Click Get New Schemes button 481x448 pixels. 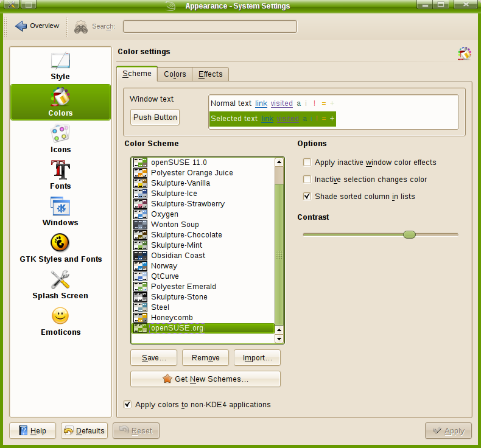pyautogui.click(x=206, y=379)
